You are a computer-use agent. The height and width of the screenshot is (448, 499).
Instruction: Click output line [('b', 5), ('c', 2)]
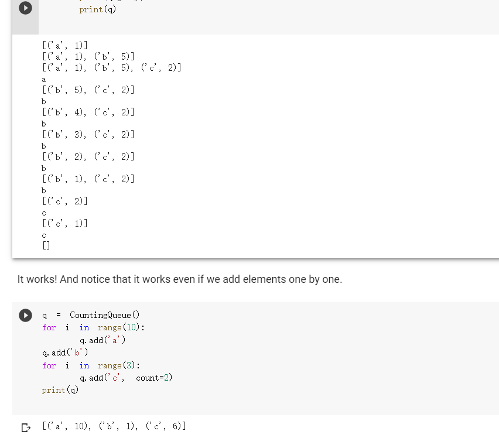coord(88,90)
